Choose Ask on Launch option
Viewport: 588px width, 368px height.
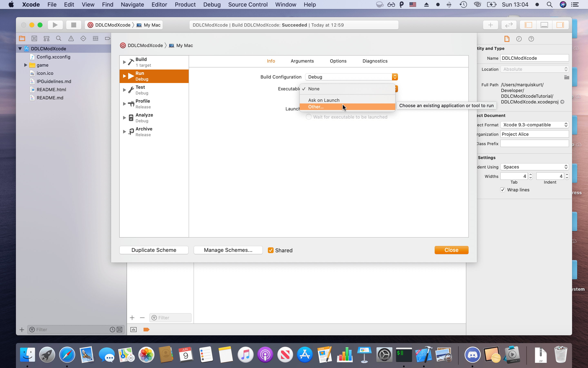tap(347, 100)
